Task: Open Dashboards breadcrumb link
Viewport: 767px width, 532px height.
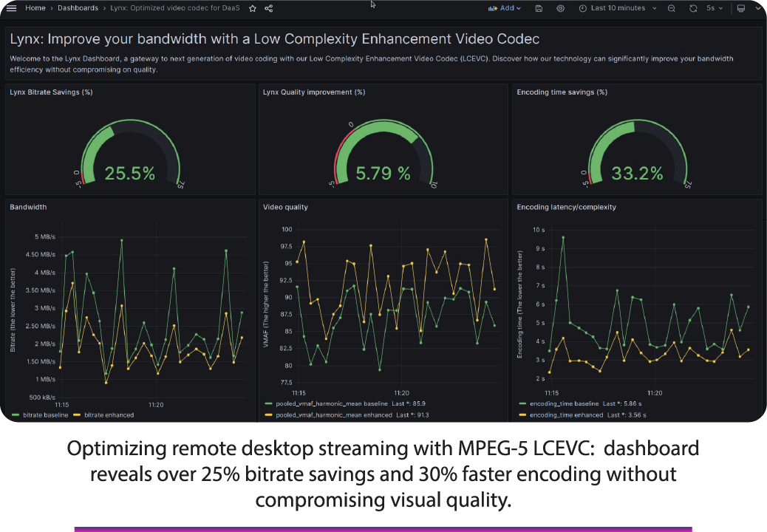Action: tap(78, 8)
